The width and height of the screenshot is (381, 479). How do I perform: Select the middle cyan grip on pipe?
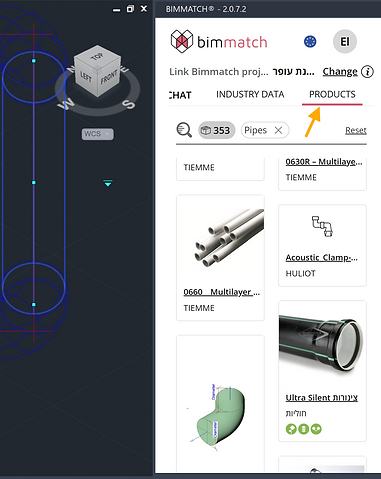(33, 182)
